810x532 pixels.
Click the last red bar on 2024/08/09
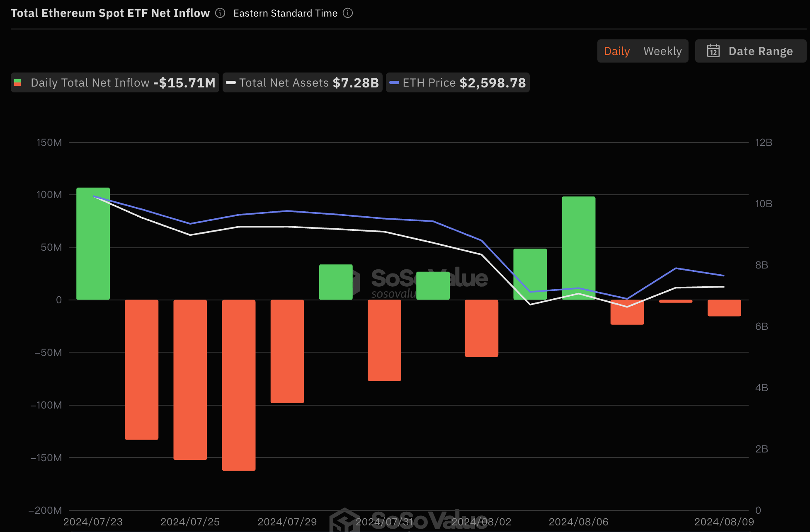click(x=724, y=308)
